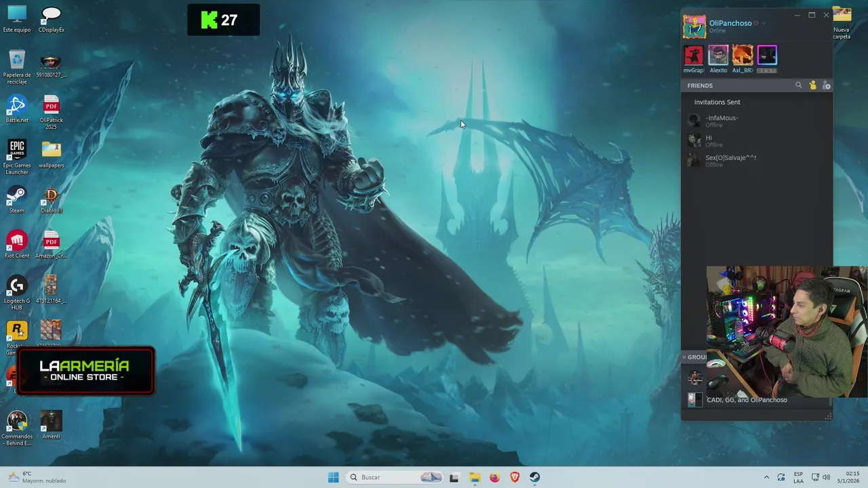Open OliPanchoso status dropdown arrow
This screenshot has height=488, width=868.
click(764, 23)
